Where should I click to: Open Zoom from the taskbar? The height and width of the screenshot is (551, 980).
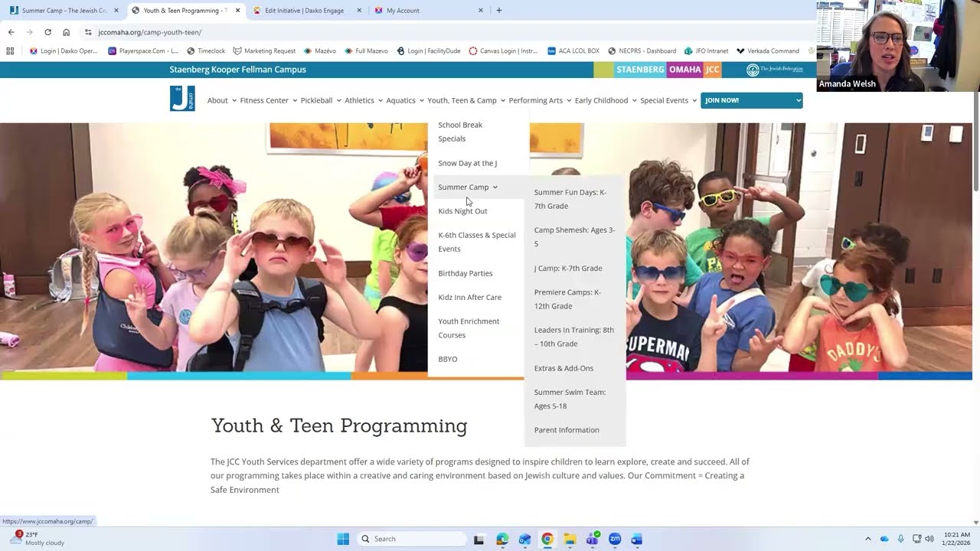click(615, 539)
